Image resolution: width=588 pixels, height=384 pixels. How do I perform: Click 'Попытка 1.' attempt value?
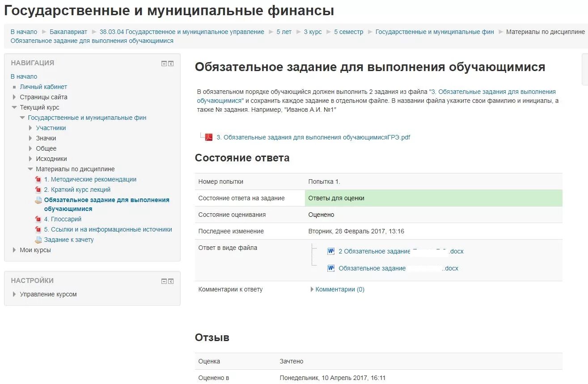(324, 181)
